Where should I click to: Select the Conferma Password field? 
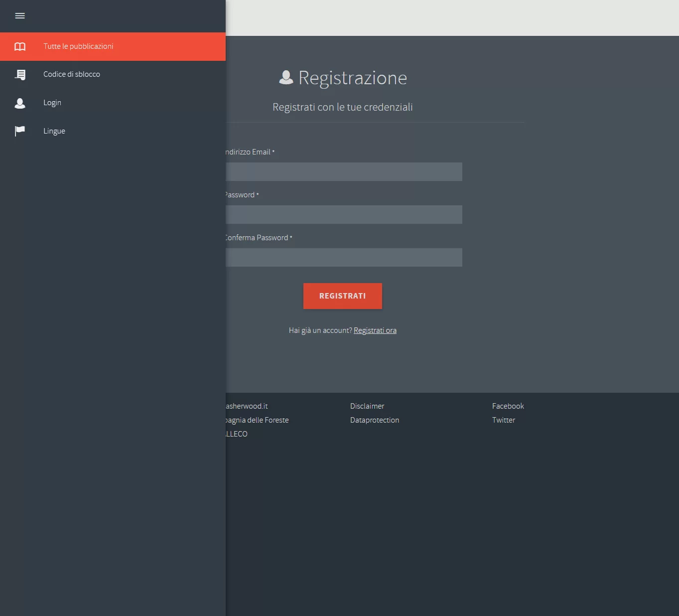point(344,258)
